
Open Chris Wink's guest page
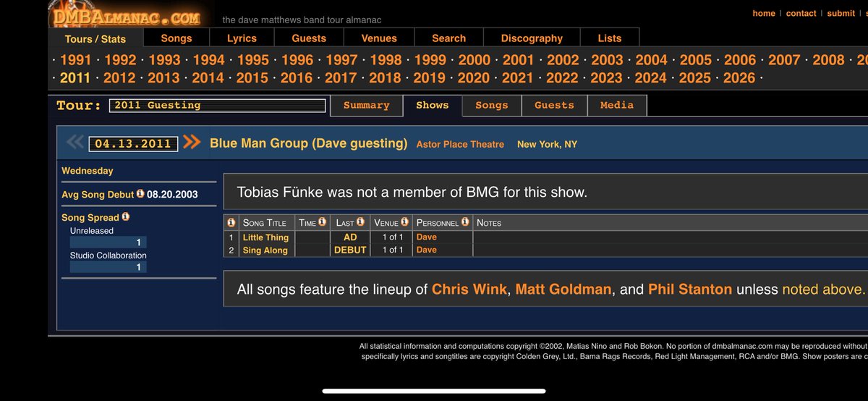(x=469, y=289)
